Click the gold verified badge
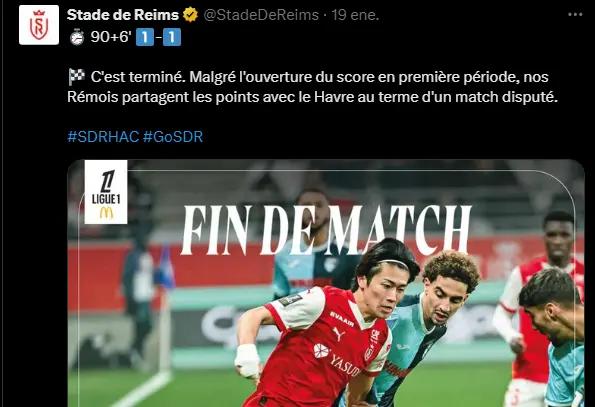 190,15
